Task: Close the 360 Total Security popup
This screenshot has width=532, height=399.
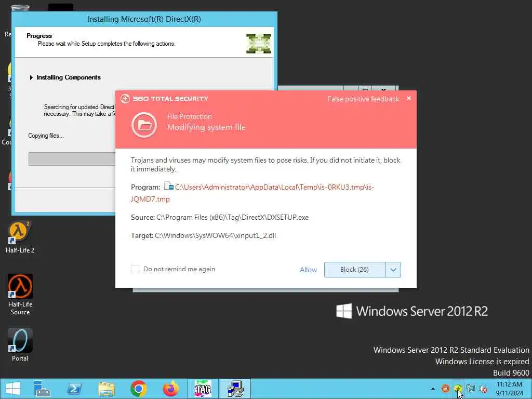Action: click(409, 98)
